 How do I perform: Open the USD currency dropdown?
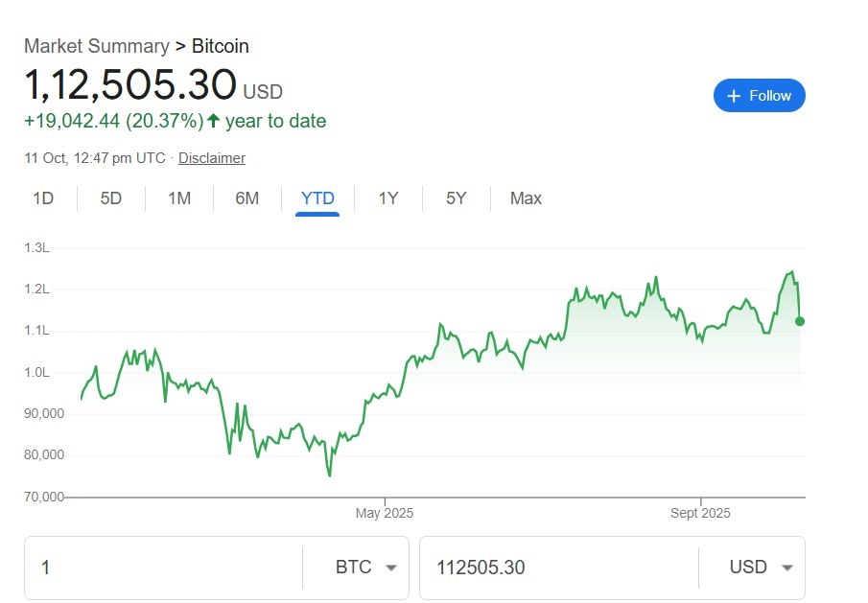(x=761, y=568)
